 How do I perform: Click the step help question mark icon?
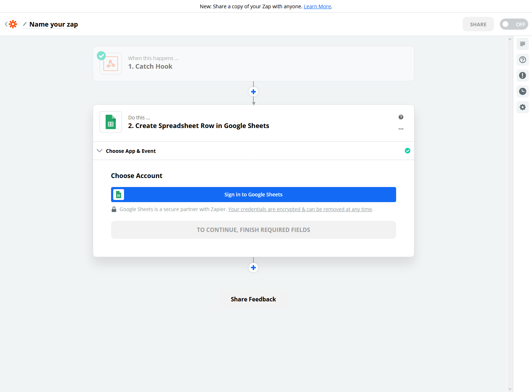coord(401,117)
